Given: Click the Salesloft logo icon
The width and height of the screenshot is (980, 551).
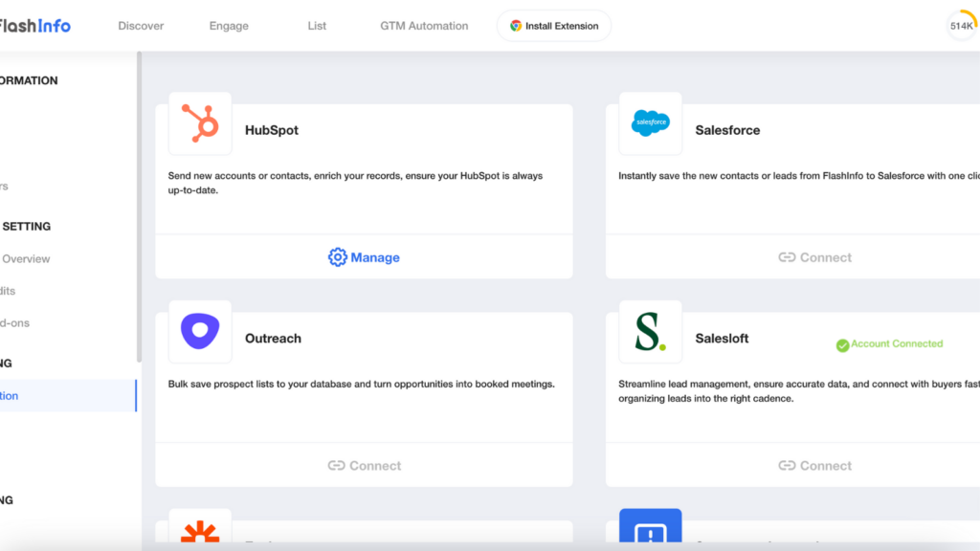Looking at the screenshot, I should [x=651, y=331].
